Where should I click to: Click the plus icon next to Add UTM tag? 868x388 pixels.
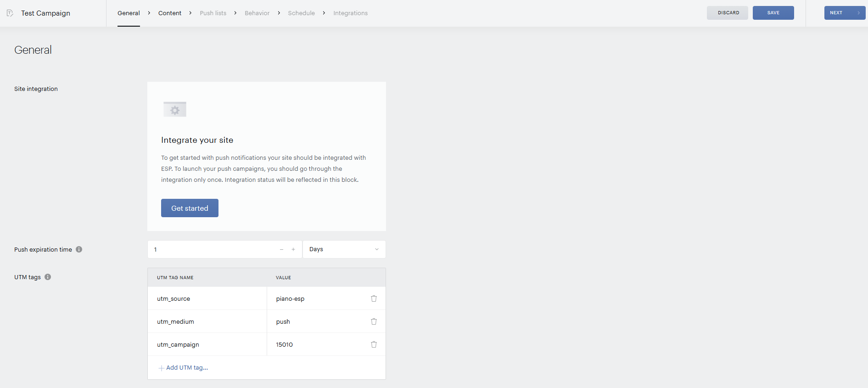[161, 368]
